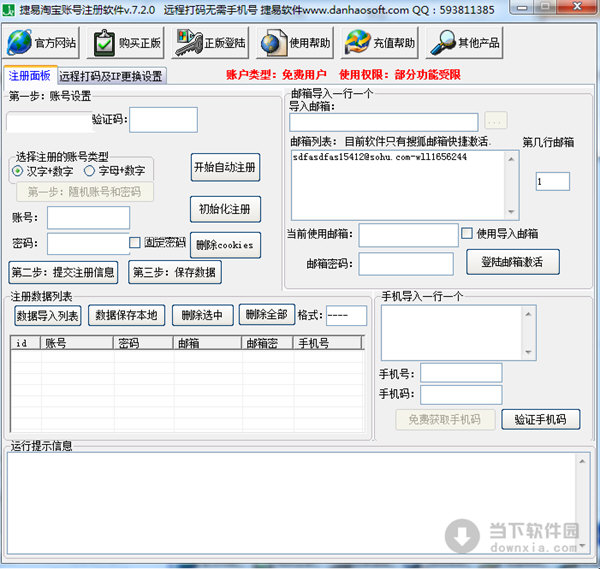
Task: Click inside the 手机导入 text area
Action: coord(452,333)
